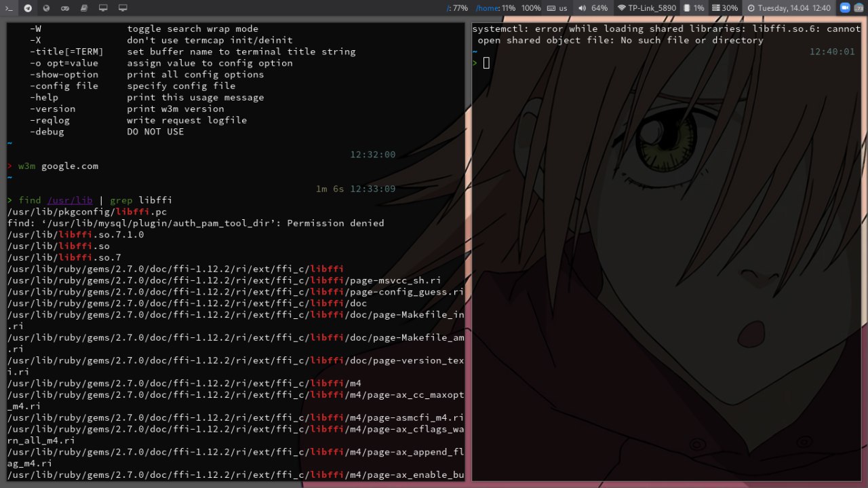The image size is (868, 488).
Task: Click the right terminal prompt cursor
Action: coord(486,63)
